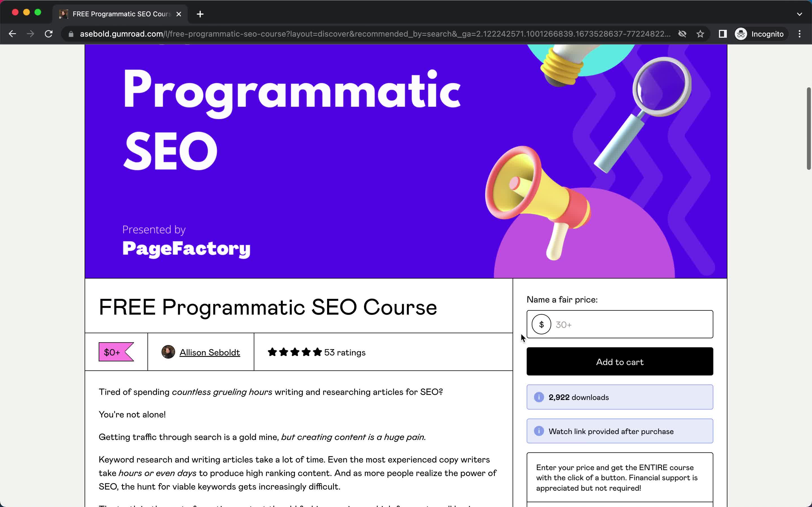Click the browser reload icon
The width and height of the screenshot is (812, 507).
(x=50, y=34)
